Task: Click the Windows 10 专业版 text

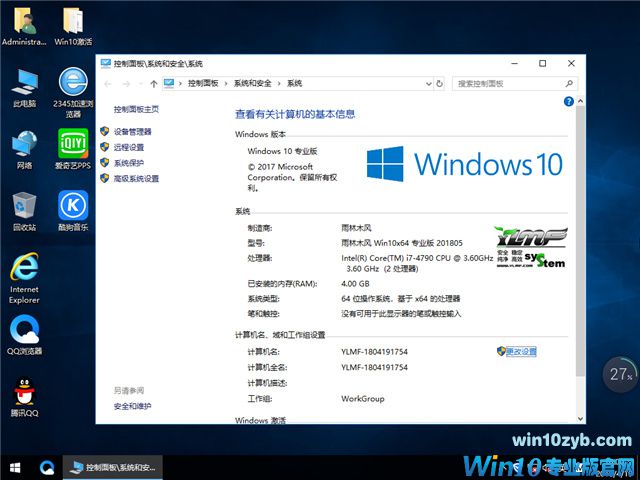Action: click(282, 151)
